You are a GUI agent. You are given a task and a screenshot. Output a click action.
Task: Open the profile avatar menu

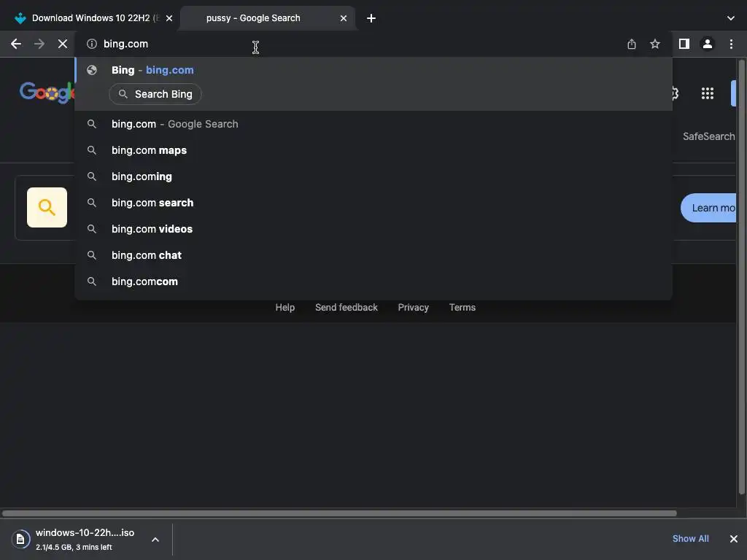click(708, 44)
